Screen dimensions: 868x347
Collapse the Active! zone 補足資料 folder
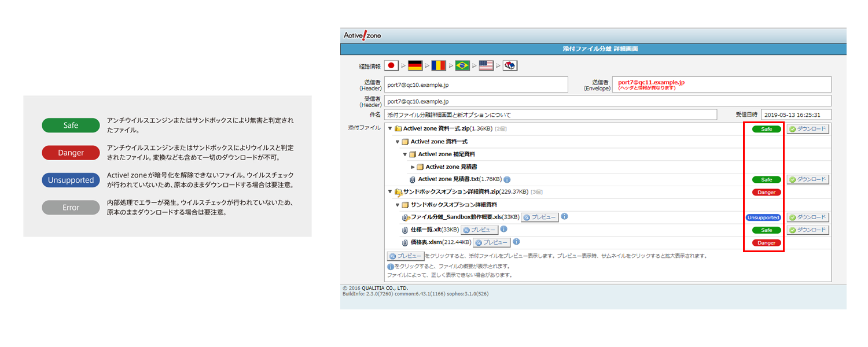coord(405,154)
